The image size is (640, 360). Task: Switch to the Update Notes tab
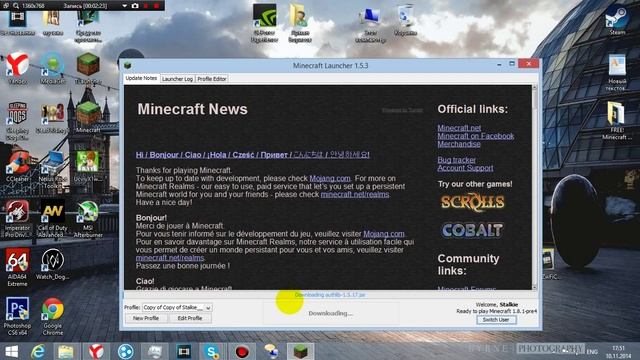click(141, 78)
